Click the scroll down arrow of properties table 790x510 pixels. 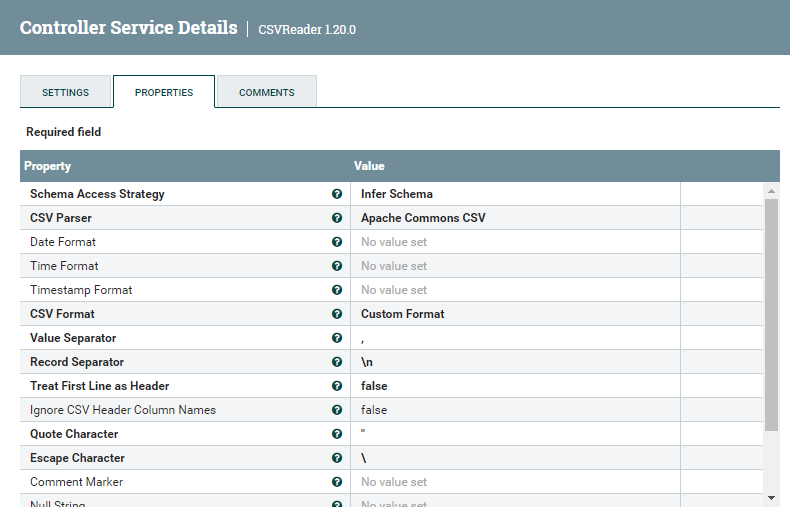(x=771, y=497)
